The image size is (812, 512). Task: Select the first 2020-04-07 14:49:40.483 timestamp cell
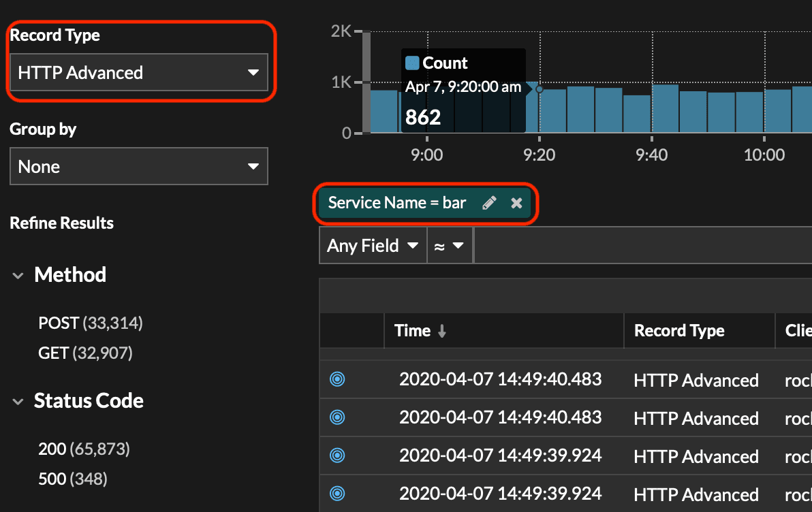point(500,379)
